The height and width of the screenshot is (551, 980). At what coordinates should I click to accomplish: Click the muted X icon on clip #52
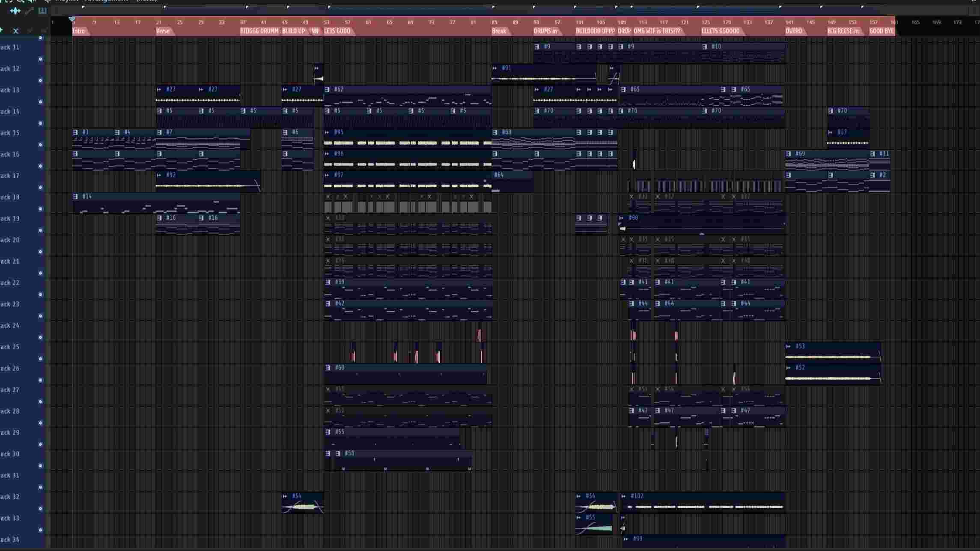pos(328,411)
